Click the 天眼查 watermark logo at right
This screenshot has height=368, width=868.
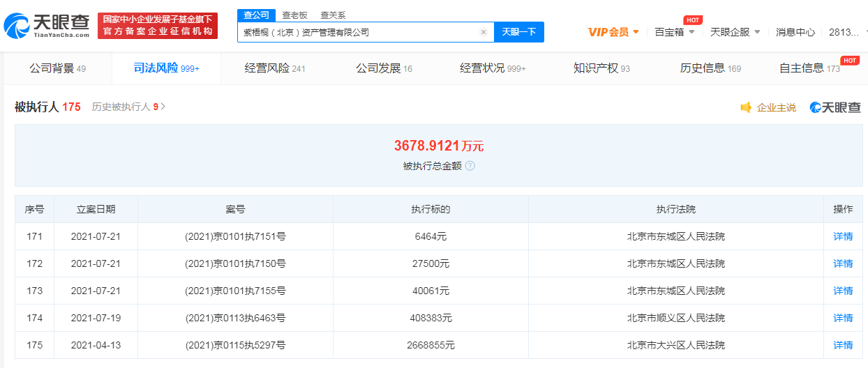[x=835, y=107]
